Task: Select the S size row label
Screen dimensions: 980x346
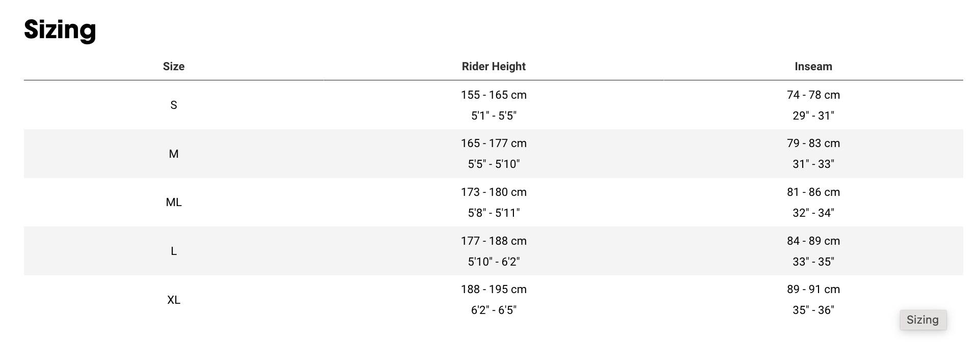Action: (174, 105)
